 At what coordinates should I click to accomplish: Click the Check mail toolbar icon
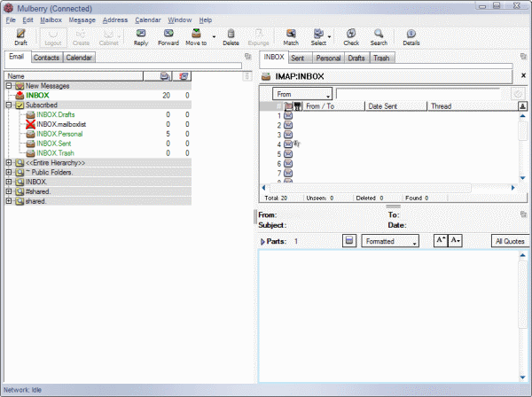[351, 37]
